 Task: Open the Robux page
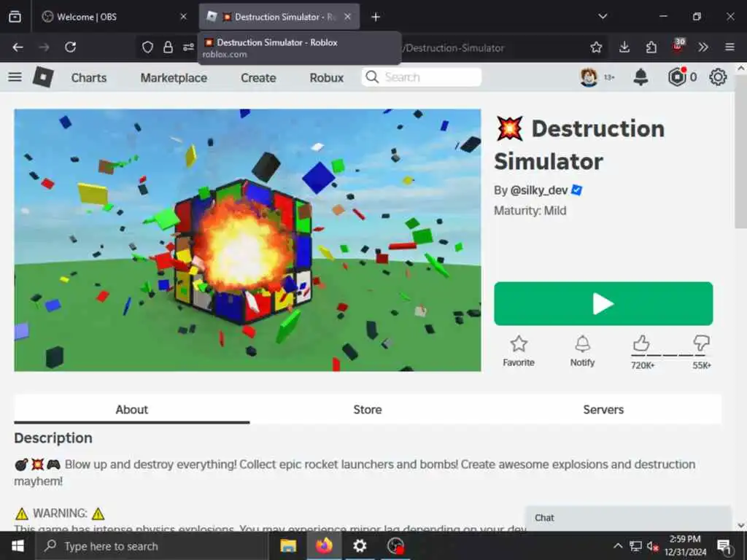click(326, 77)
